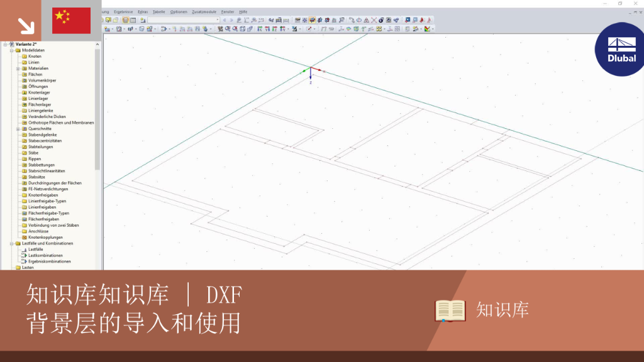Toggle the highlighted show loads toolbar button
Screen dimensions: 644x362
tap(312, 19)
